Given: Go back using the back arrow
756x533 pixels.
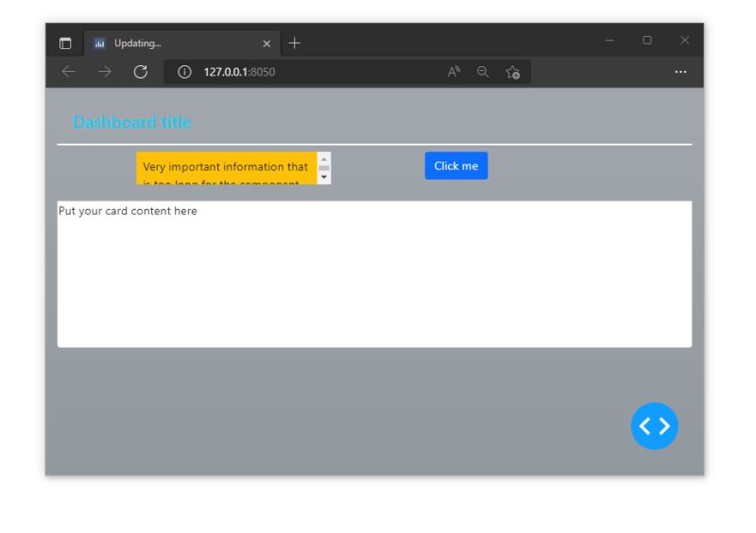Looking at the screenshot, I should [x=68, y=72].
